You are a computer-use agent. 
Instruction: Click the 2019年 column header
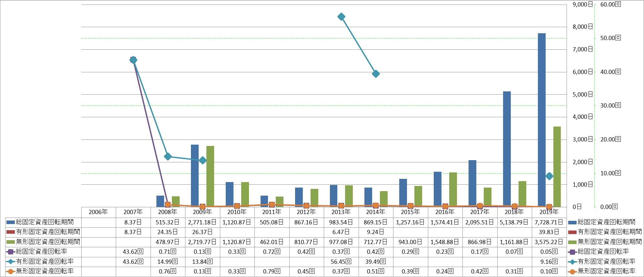[549, 212]
